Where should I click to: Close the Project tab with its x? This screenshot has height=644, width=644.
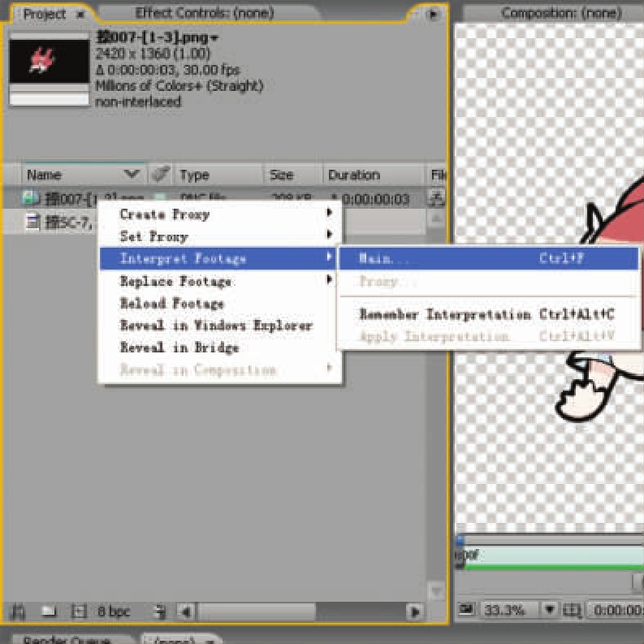pos(80,15)
